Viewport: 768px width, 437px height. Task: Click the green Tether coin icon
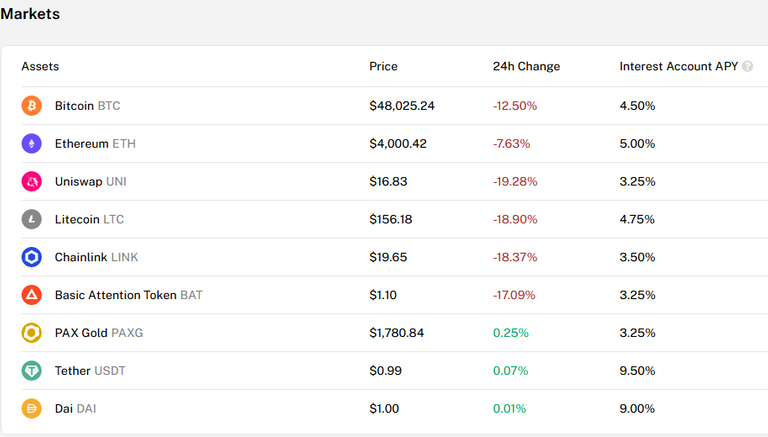[31, 370]
